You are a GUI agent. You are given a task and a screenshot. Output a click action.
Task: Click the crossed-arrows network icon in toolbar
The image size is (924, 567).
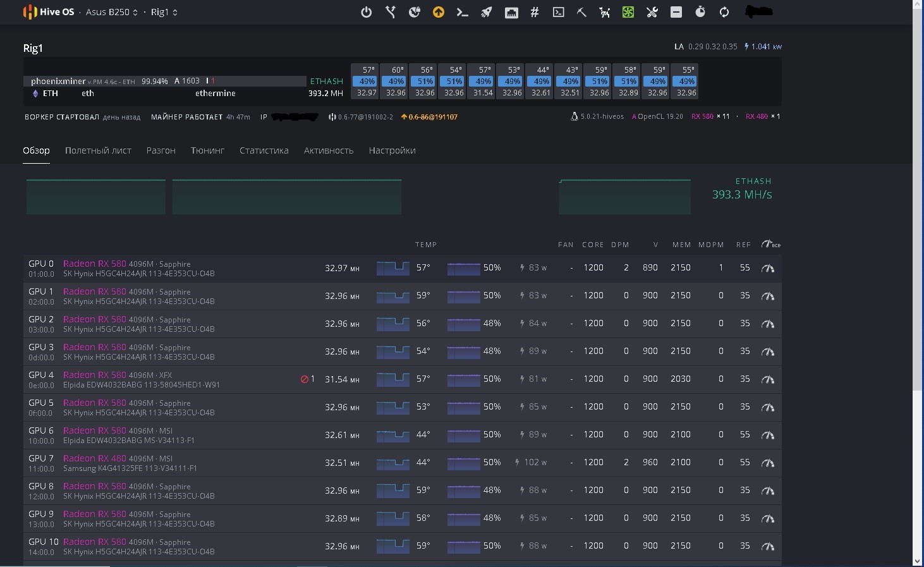[391, 12]
